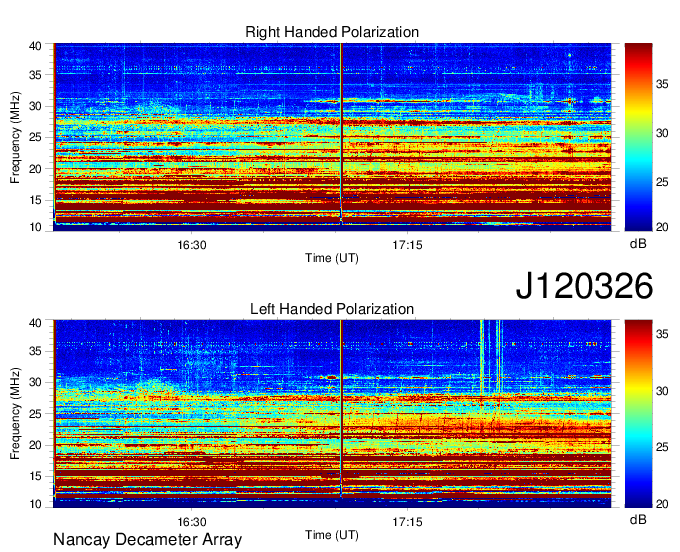This screenshot has width=680, height=552.
Task: Click the 30 MHz tick label on bottom plot
Action: tap(35, 382)
